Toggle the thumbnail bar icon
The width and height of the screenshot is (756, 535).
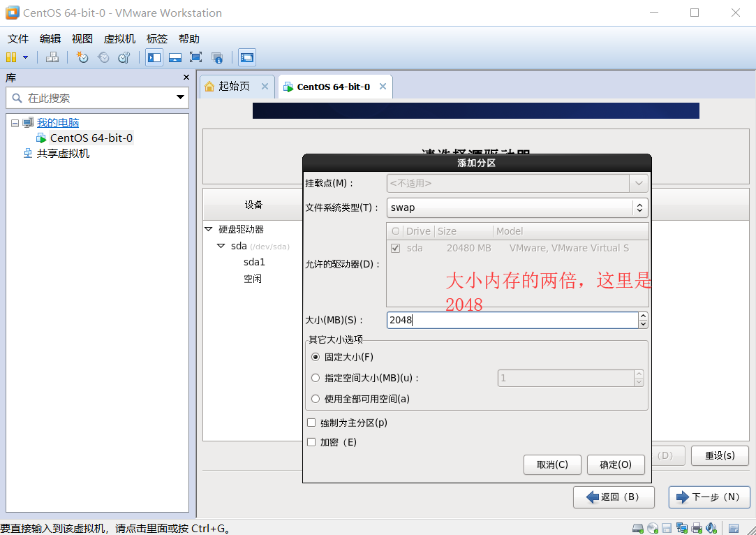(175, 57)
